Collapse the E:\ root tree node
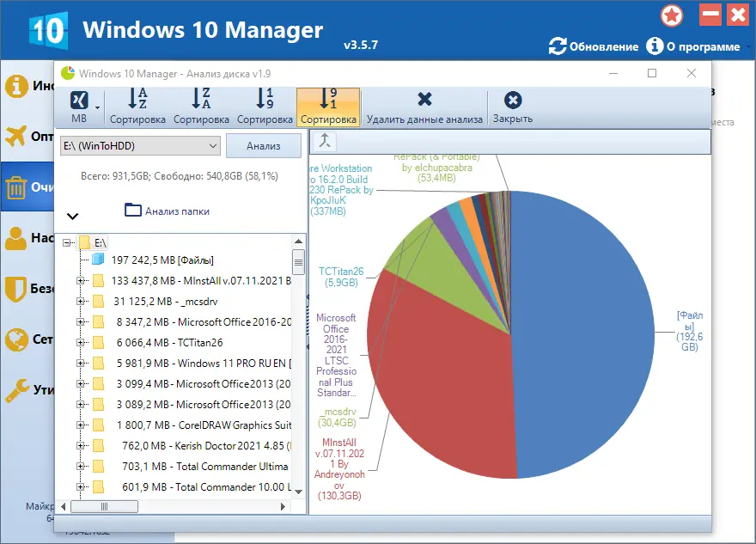The width and height of the screenshot is (756, 544). pyautogui.click(x=66, y=242)
